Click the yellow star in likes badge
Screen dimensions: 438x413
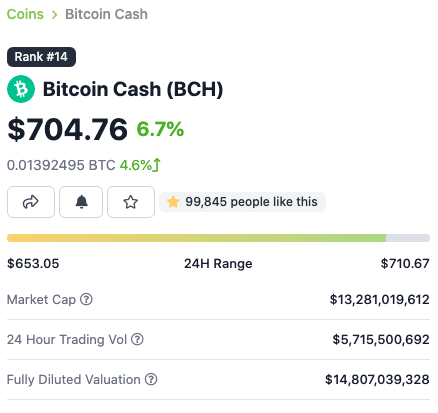point(173,202)
